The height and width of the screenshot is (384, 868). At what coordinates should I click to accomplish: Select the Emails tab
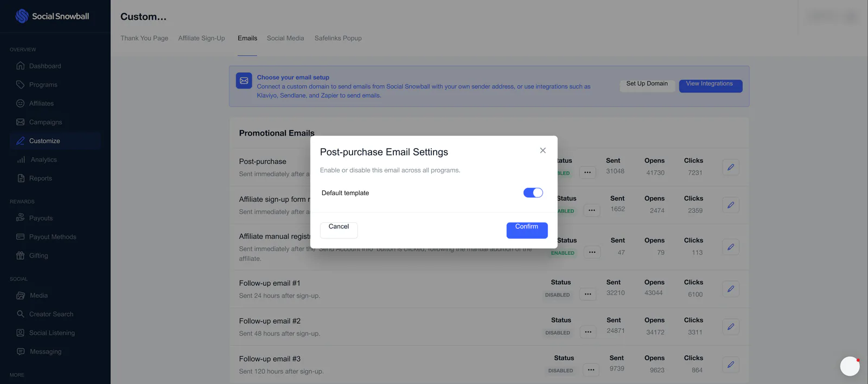coord(247,38)
